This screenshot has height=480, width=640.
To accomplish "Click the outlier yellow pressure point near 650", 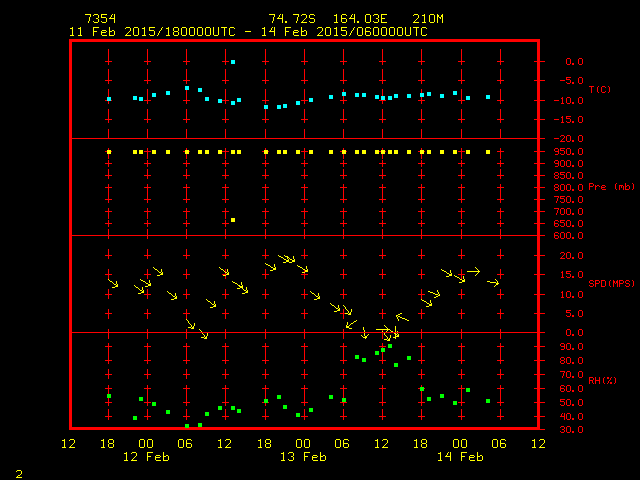I will [233, 220].
